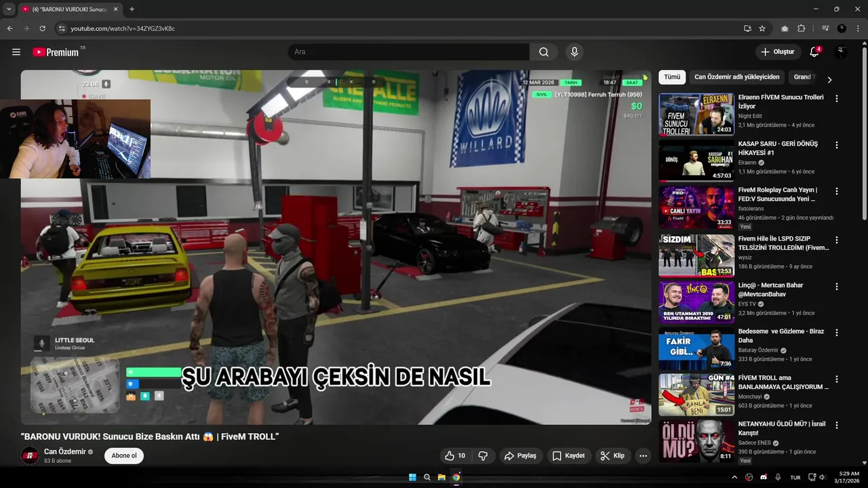Click the video title BARONU VURDUK text
The width and height of the screenshot is (868, 488).
(150, 436)
